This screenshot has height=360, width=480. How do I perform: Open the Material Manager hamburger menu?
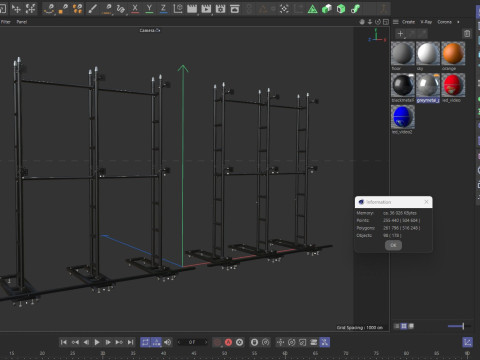[x=396, y=22]
